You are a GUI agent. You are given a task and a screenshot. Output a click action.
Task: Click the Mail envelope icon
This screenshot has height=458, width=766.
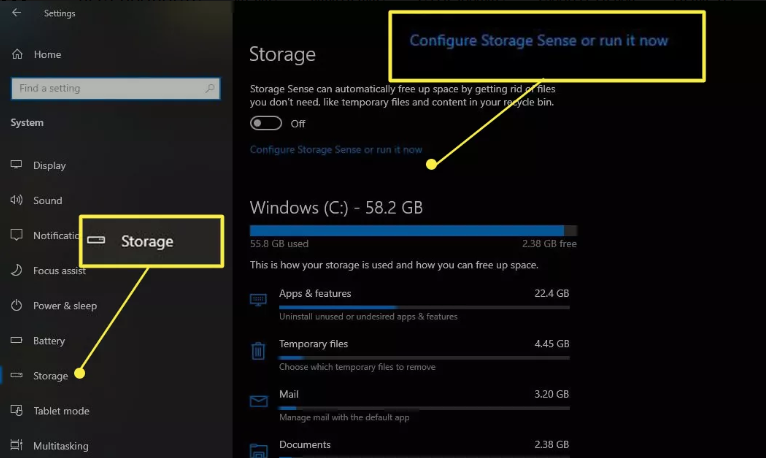[x=258, y=401]
